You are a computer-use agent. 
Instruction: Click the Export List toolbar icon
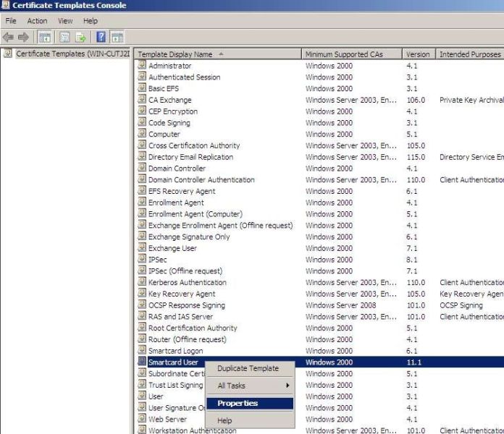80,37
